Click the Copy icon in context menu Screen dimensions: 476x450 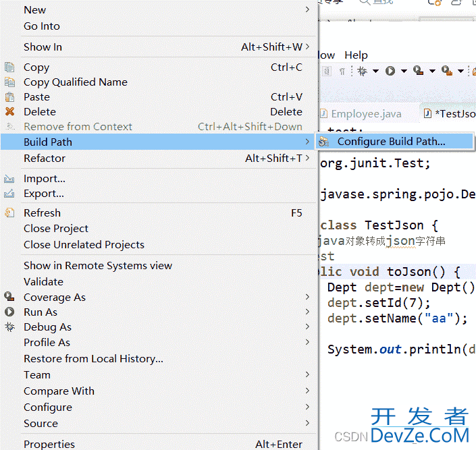click(9, 67)
